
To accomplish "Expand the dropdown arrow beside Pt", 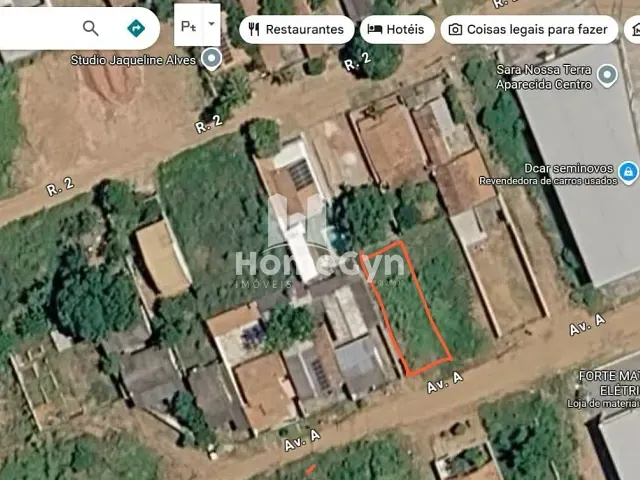I will (211, 24).
